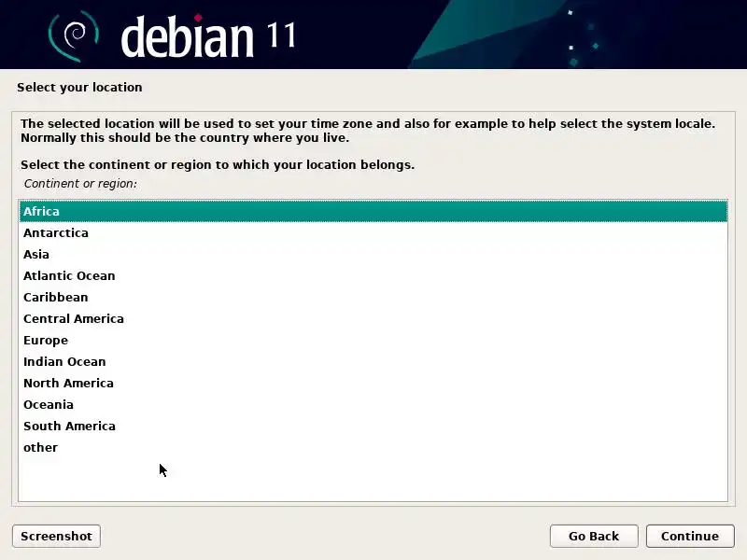Choose Central America from the list

point(373,318)
